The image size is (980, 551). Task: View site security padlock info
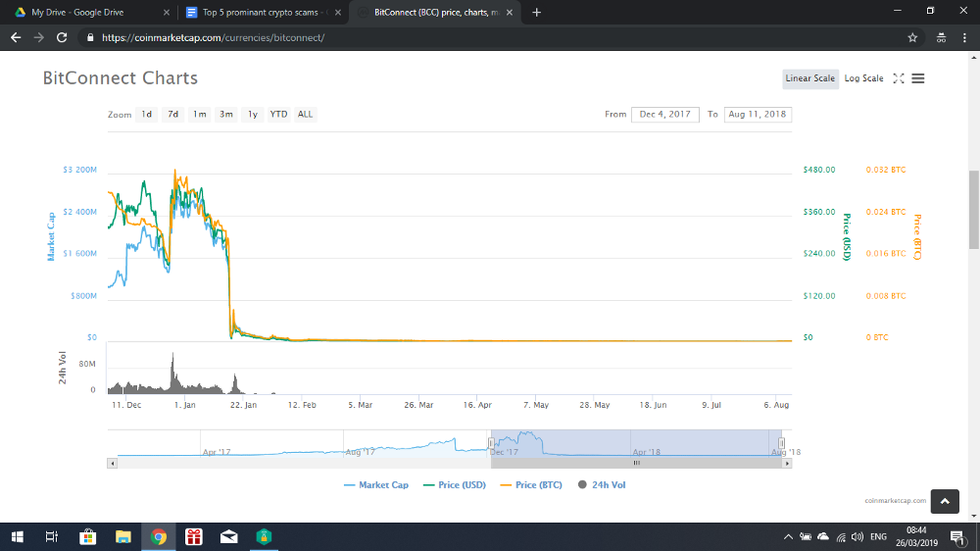click(x=90, y=37)
